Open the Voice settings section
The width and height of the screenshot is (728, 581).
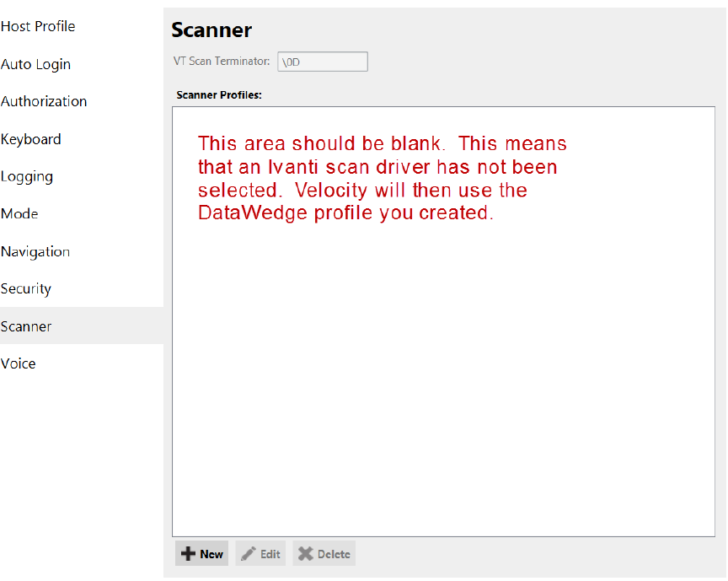tap(19, 363)
